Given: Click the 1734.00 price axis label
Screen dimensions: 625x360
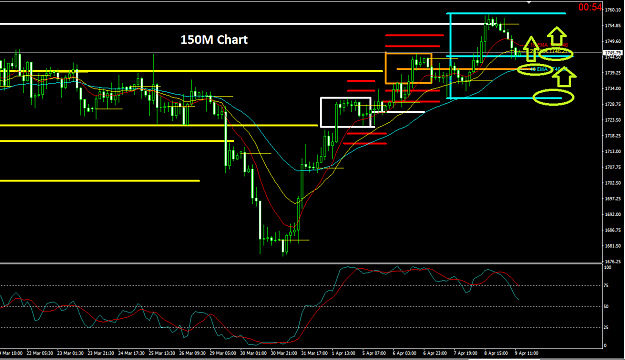Looking at the screenshot, I should pyautogui.click(x=613, y=89).
